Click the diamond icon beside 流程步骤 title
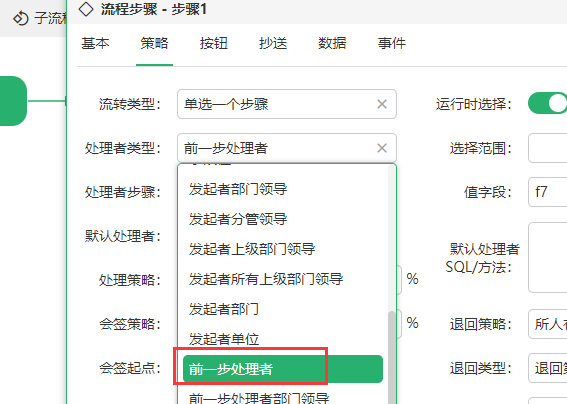The width and height of the screenshot is (567, 404). pyautogui.click(x=86, y=9)
